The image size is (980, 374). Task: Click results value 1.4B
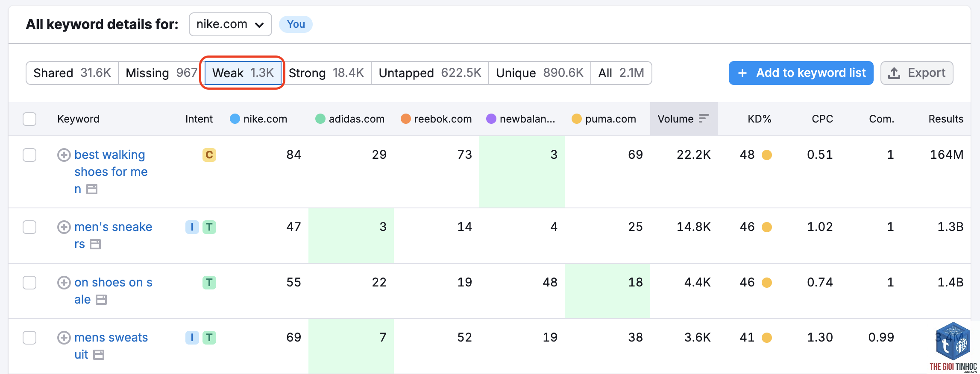(950, 282)
